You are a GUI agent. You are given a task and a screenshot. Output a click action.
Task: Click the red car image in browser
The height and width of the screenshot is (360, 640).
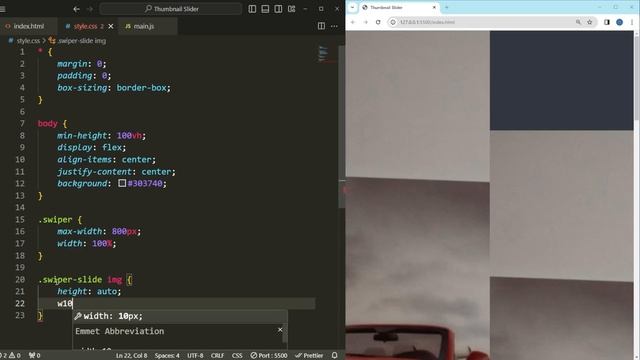coord(417,342)
